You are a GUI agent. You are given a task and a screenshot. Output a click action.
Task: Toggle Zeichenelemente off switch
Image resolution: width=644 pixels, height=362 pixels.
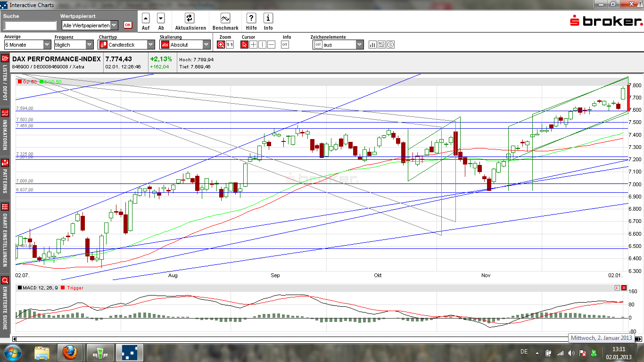point(318,44)
